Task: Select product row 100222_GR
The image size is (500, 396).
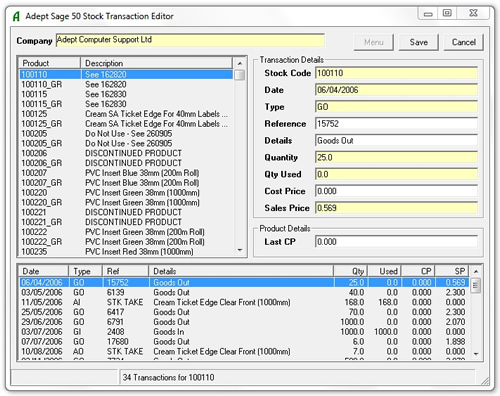Action: click(x=126, y=242)
